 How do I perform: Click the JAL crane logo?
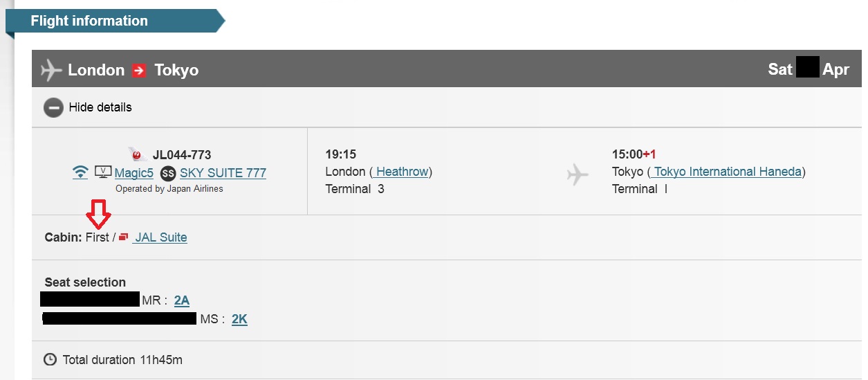tap(136, 154)
